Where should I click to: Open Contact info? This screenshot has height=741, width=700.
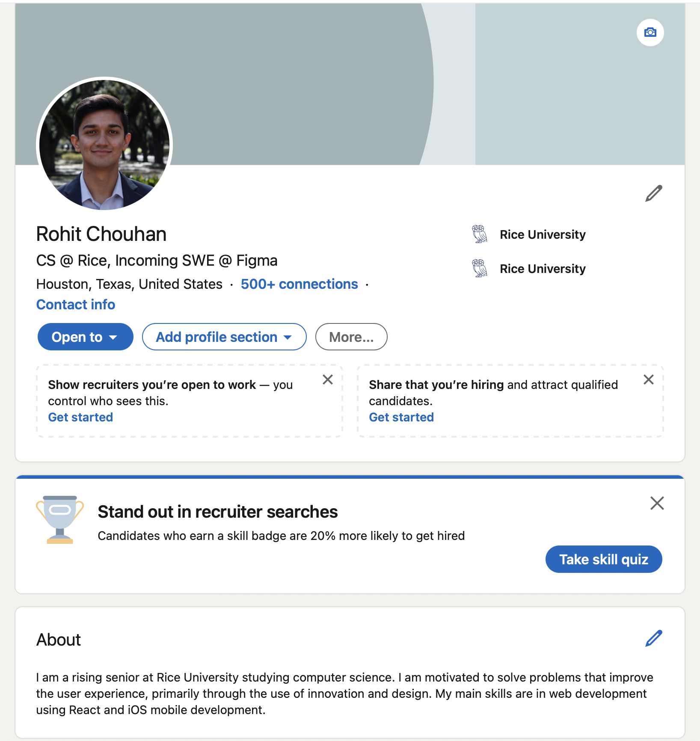click(76, 305)
